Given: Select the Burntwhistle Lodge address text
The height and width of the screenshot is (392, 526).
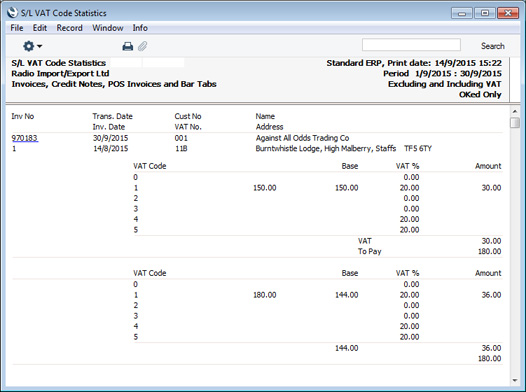Looking at the screenshot, I should click(344, 148).
